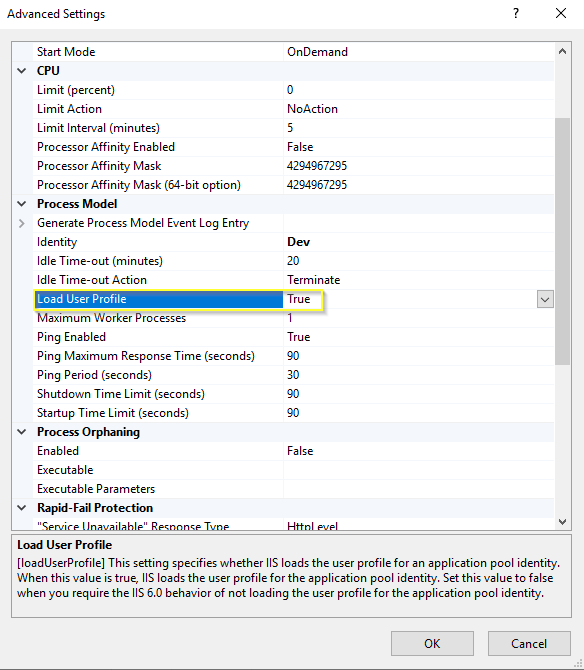Click the help question mark icon
The image size is (584, 670).
coord(516,14)
